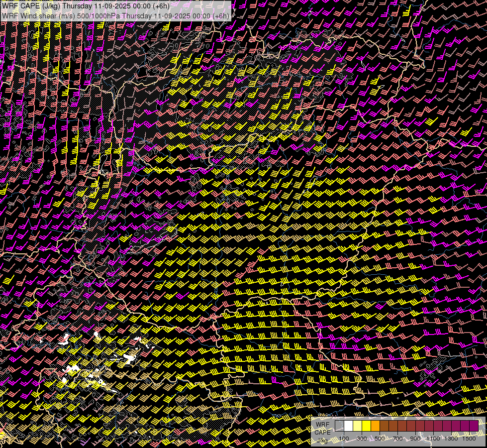487x448 pixels.
Task: Click the WRF CAPE (J/kg) title line
Action: point(85,6)
